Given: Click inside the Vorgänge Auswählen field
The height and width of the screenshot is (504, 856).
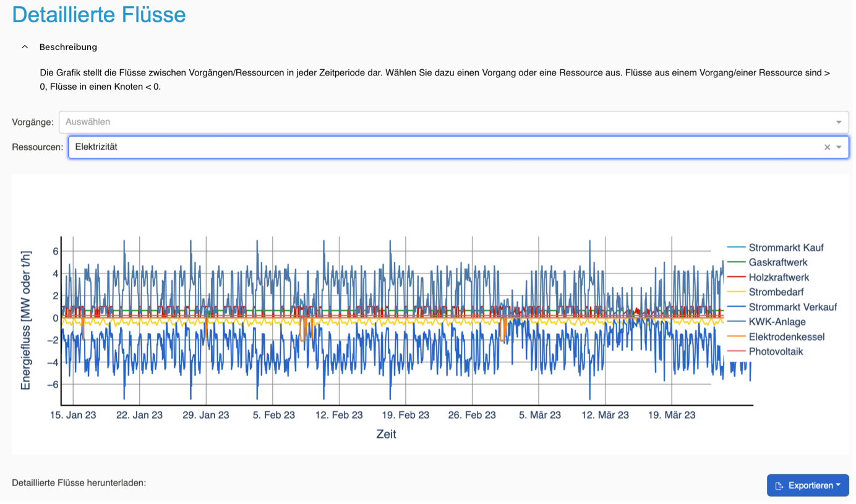Looking at the screenshot, I should click(433, 122).
